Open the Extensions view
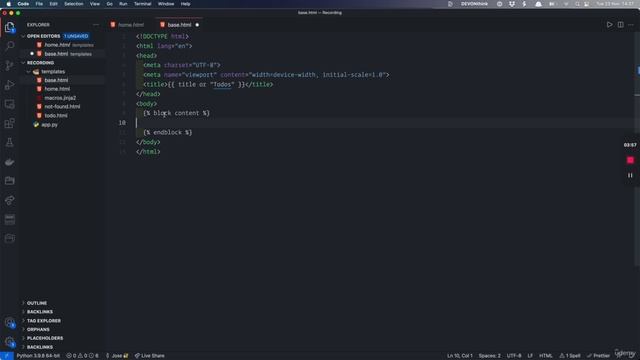This screenshot has height=360, width=640. [9, 123]
